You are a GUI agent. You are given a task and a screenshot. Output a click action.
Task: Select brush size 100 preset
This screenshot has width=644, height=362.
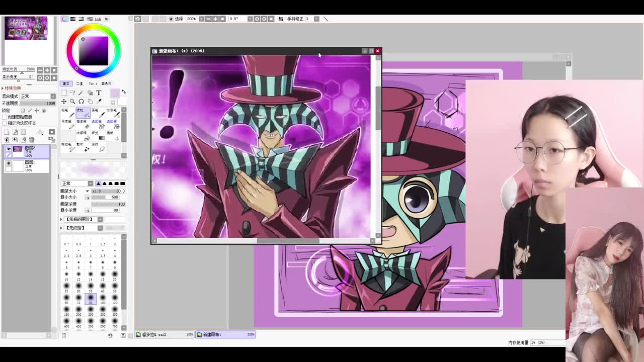103,300
